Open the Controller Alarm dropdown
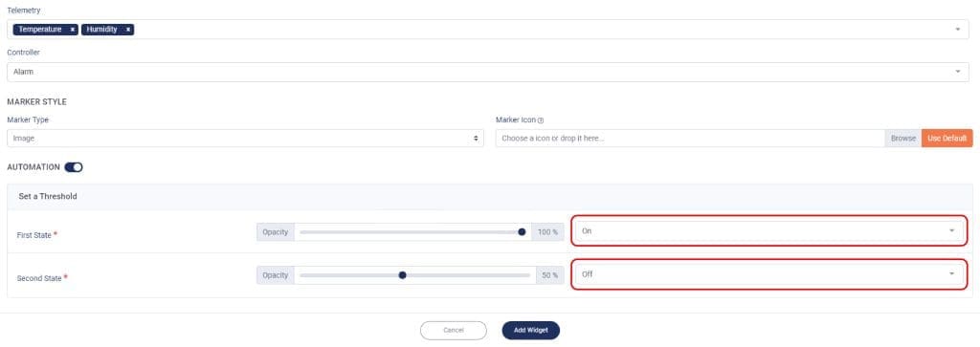This screenshot has height=347, width=980. [x=487, y=72]
